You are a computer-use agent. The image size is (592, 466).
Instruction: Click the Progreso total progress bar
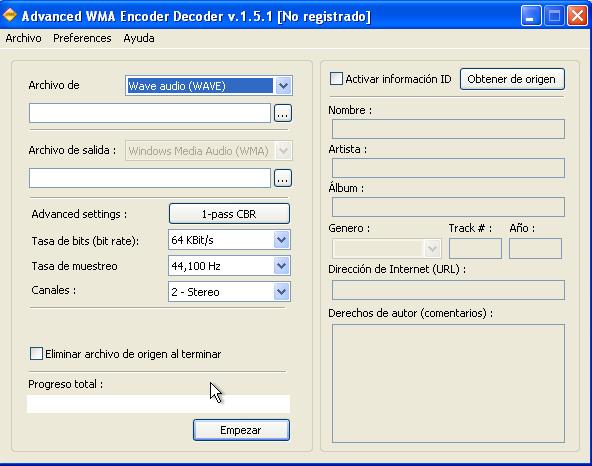(159, 404)
